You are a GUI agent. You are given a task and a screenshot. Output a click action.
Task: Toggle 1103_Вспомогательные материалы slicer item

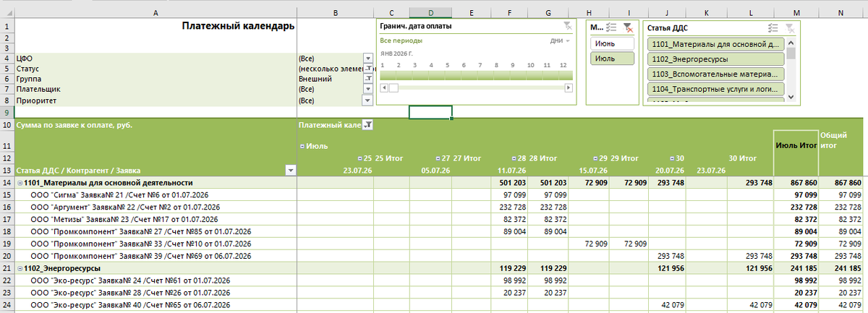pos(716,74)
